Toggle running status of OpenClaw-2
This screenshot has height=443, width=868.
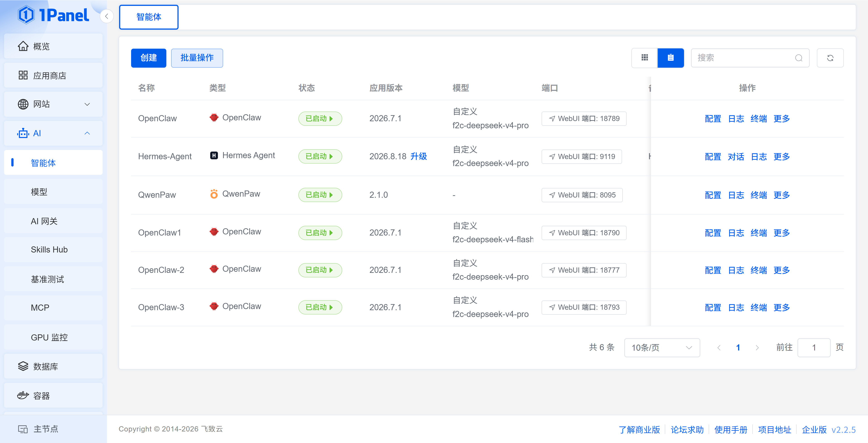[x=320, y=270]
